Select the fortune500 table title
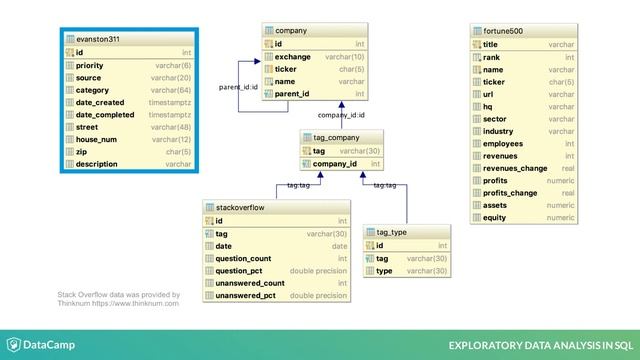This screenshot has width=640, height=360. click(x=503, y=31)
